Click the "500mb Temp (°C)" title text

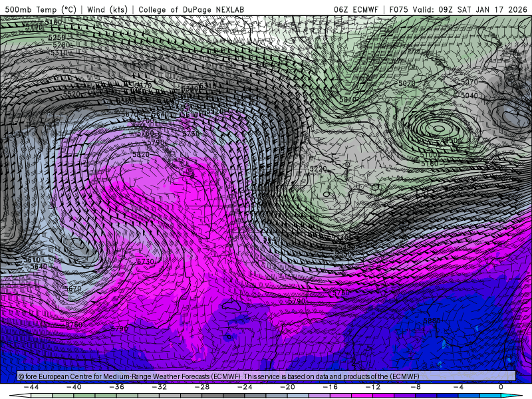41,9
